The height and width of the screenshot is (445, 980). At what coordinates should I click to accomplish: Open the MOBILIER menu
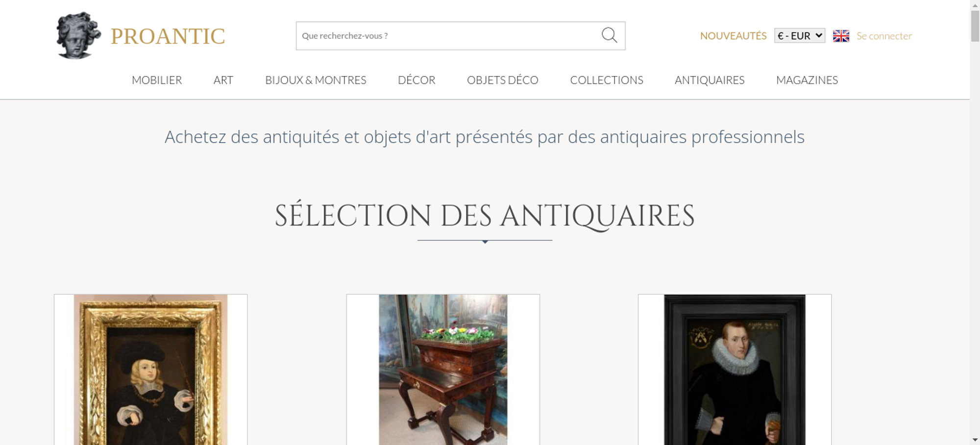[x=157, y=80]
